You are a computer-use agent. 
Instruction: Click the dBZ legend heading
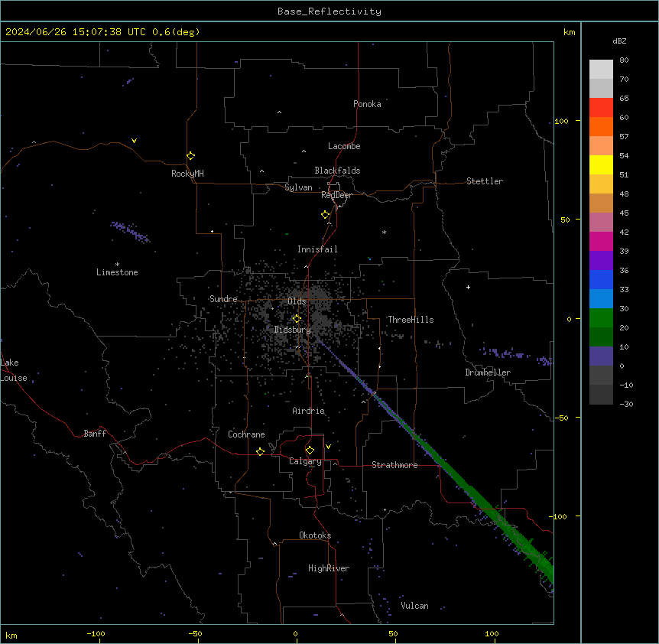coord(619,41)
